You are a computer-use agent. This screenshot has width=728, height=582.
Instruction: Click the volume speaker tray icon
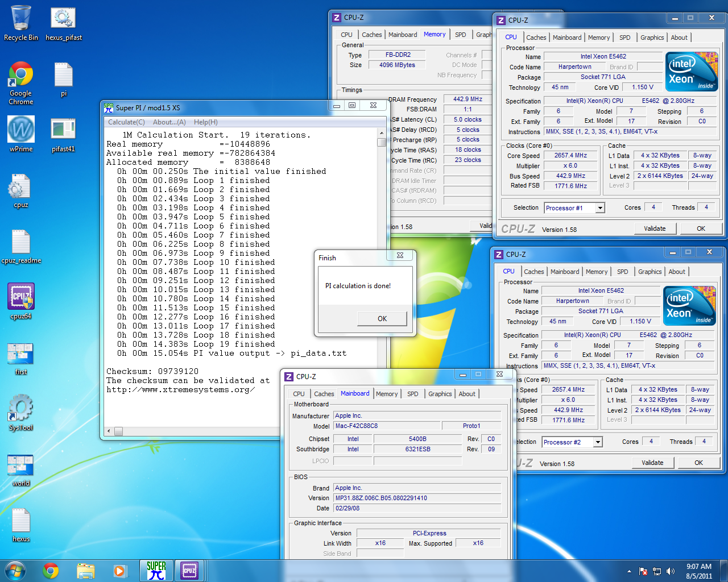point(671,571)
